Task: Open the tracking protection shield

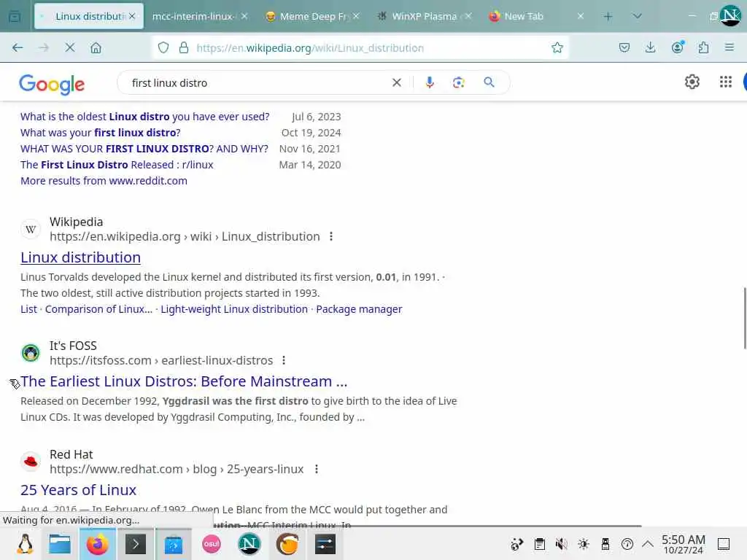Action: pos(163,47)
